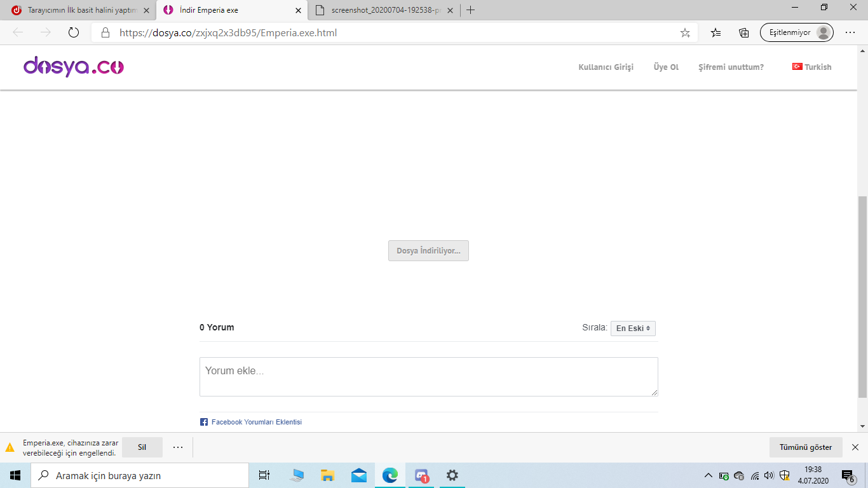
Task: Click 'Tümünü göster' to show all downloads
Action: 806,447
